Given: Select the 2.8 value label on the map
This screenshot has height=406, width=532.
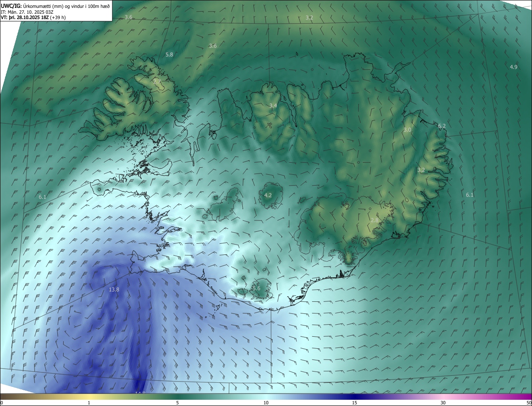Looking at the screenshot, I should point(374,220).
